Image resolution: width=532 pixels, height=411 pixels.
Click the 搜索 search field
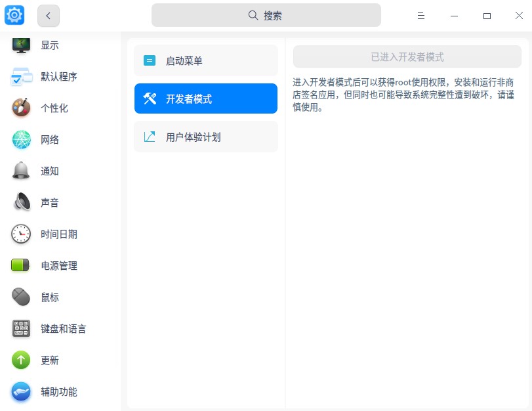click(266, 15)
